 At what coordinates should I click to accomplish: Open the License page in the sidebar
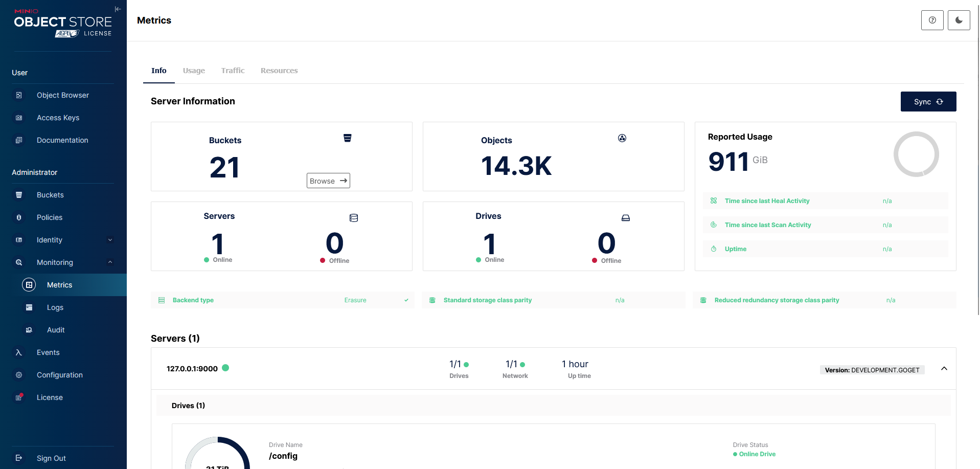tap(50, 397)
